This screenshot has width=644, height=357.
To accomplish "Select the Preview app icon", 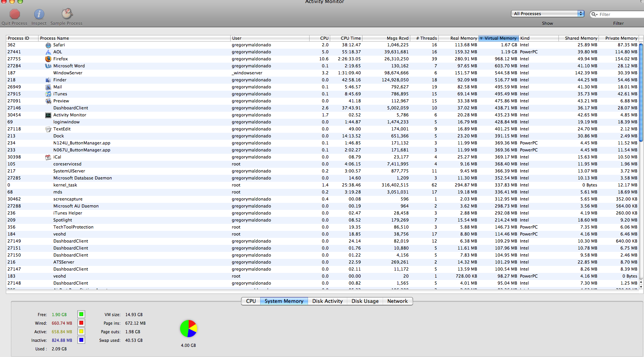I will click(x=48, y=101).
